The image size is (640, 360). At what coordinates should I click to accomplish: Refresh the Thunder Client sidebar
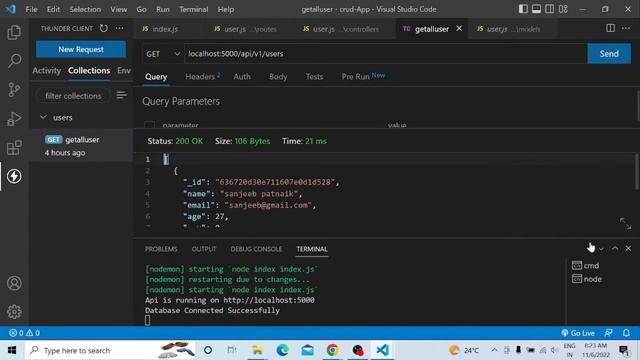(104, 28)
